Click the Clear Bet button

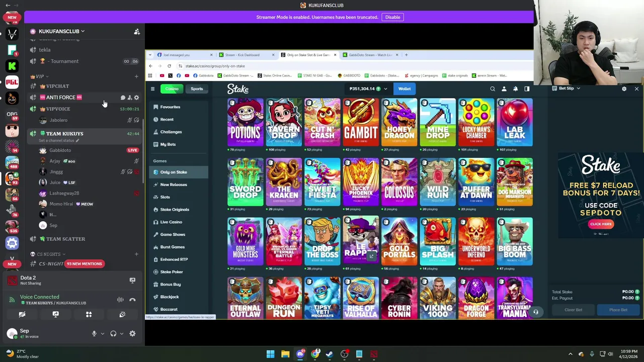point(573,310)
